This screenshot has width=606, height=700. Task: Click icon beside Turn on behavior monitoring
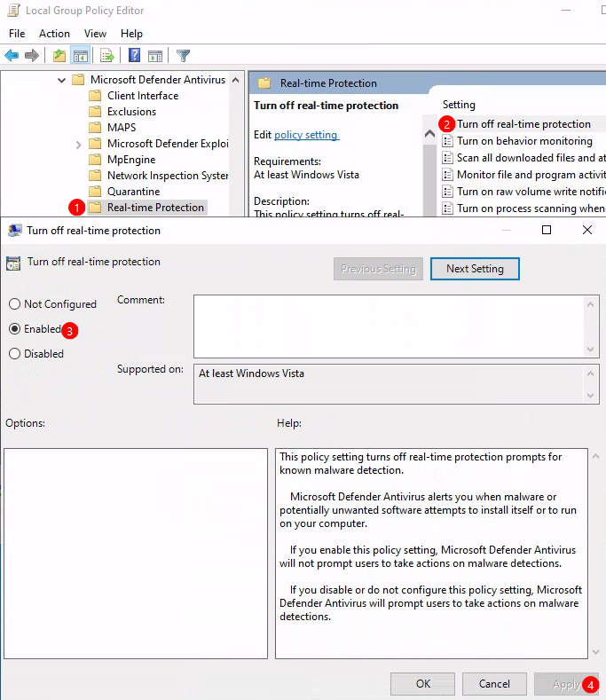tap(447, 141)
